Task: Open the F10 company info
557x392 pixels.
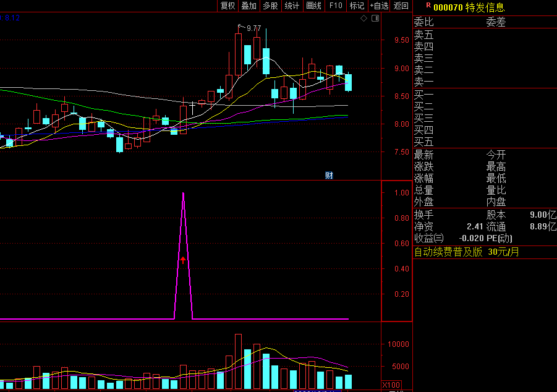Action: coord(336,6)
